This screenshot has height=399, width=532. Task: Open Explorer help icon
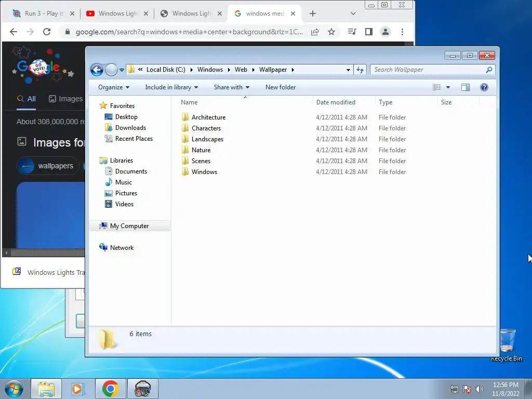coord(484,87)
